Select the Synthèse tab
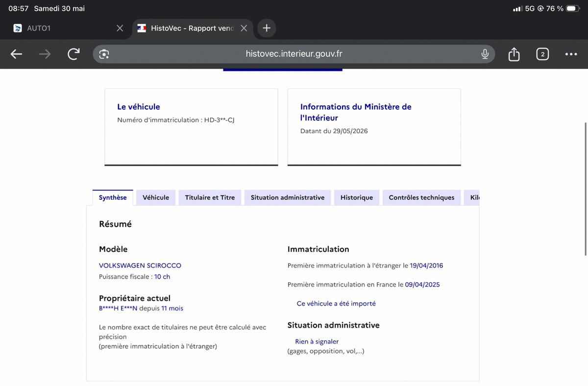The height and width of the screenshot is (386, 588). tap(113, 197)
